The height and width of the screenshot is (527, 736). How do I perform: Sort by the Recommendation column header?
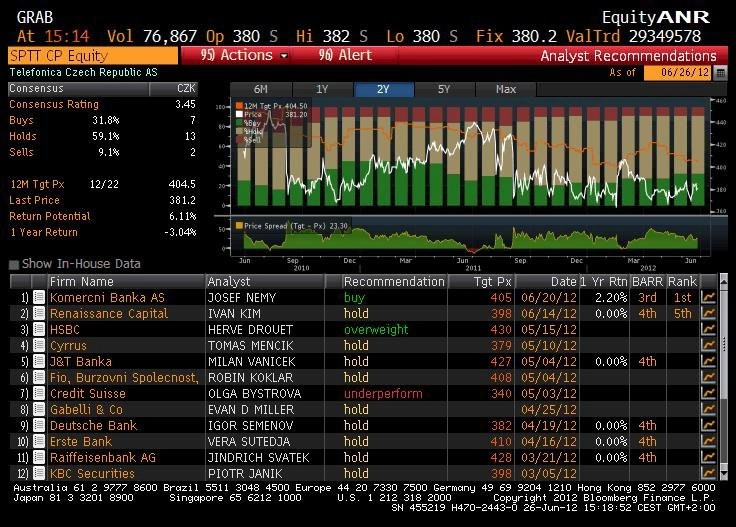pyautogui.click(x=394, y=282)
